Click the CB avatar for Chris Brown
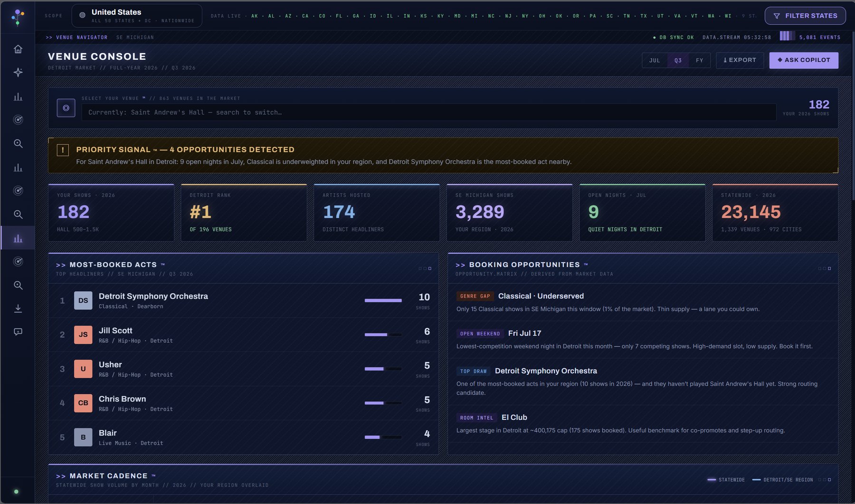 pos(83,403)
